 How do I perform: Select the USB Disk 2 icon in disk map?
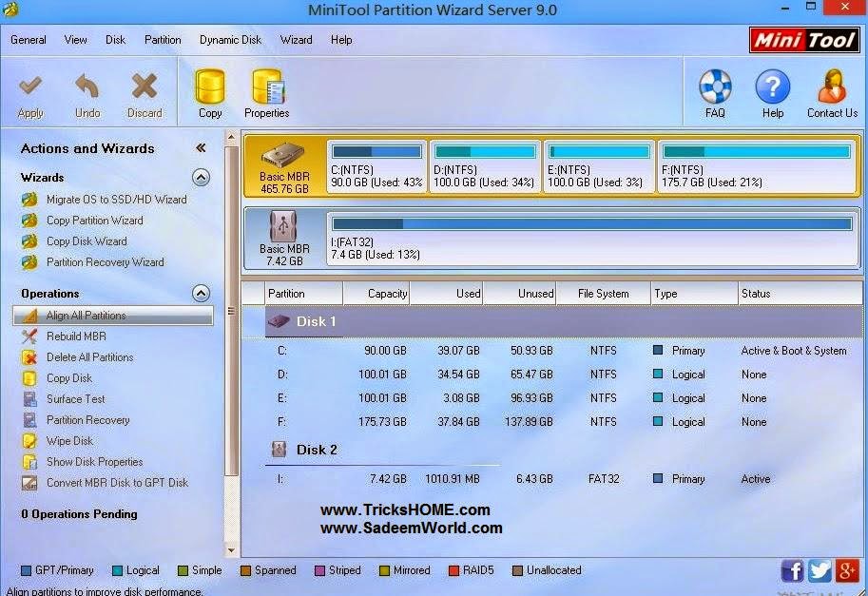(283, 226)
